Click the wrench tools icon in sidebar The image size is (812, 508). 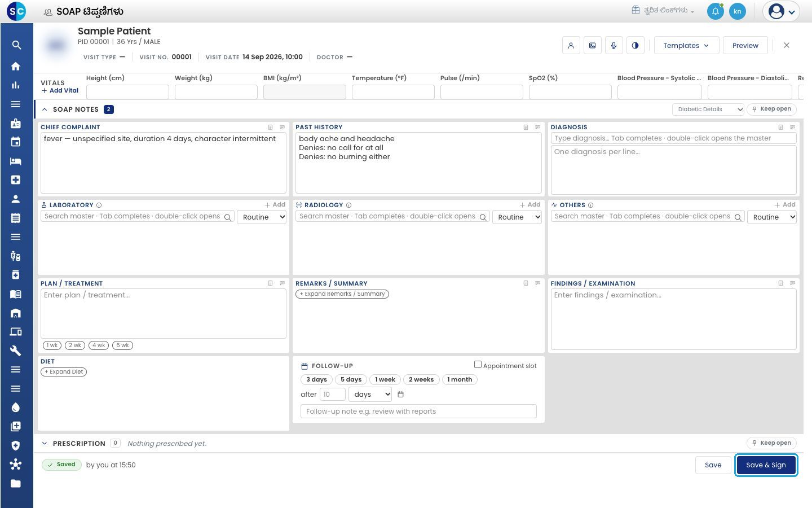point(16,351)
